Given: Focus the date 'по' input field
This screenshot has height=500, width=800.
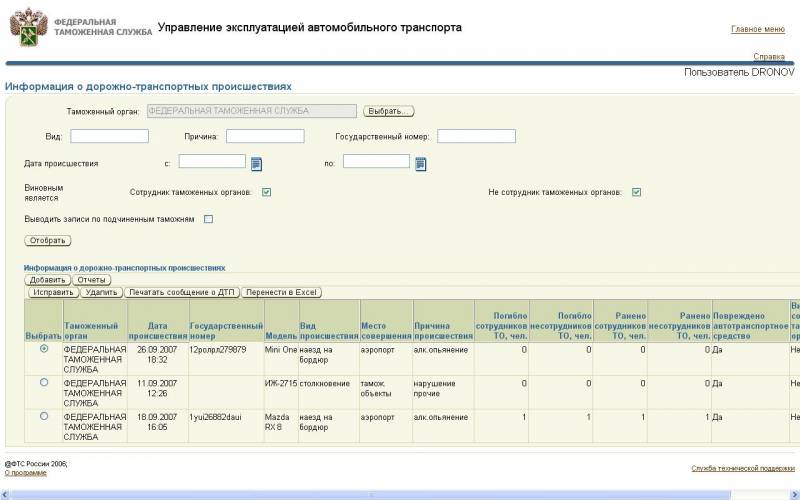Looking at the screenshot, I should (x=377, y=161).
